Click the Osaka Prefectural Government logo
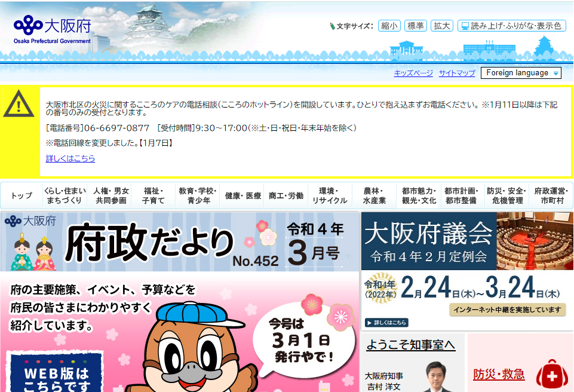Image resolution: width=574 pixels, height=392 pixels. [52, 30]
